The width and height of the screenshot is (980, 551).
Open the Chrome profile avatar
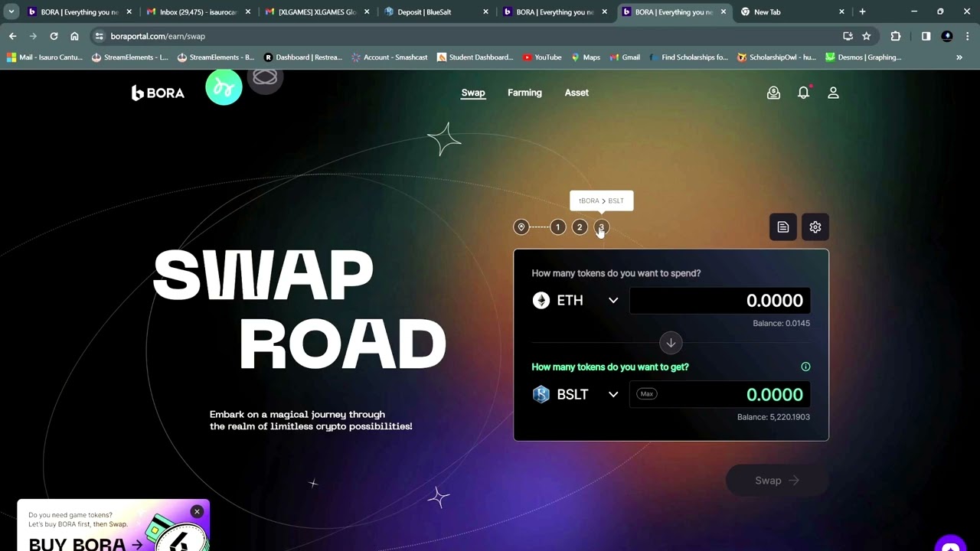(947, 36)
